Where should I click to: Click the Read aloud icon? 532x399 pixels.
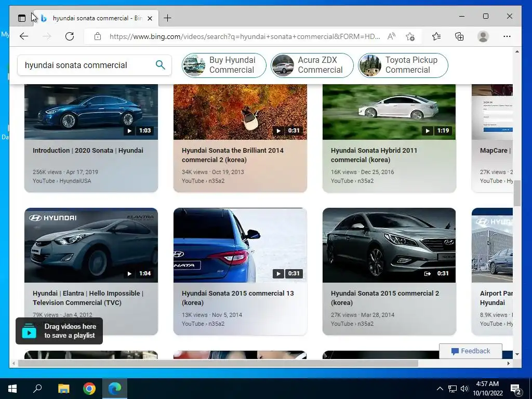(391, 36)
